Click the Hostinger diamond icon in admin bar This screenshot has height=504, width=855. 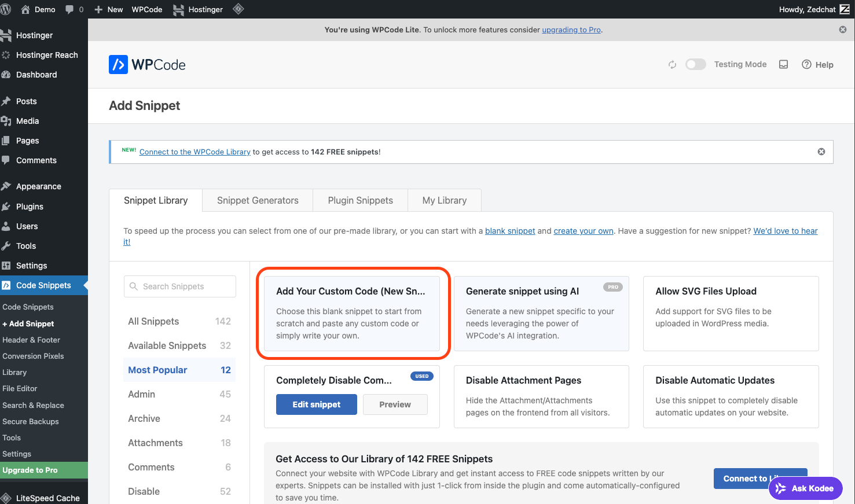click(238, 9)
